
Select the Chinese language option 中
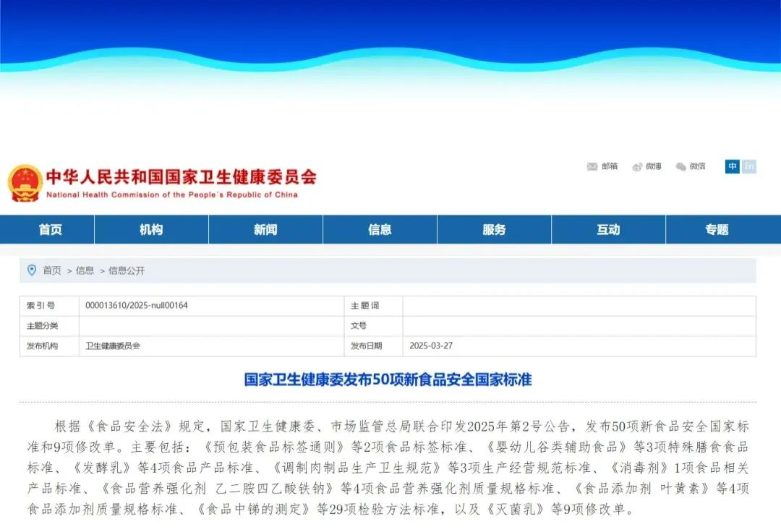coord(731,166)
